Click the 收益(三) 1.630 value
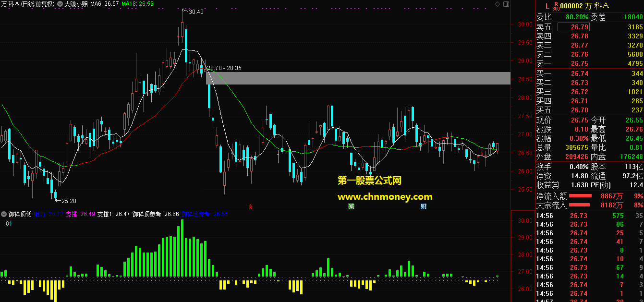Image resolution: width=644 pixels, height=302 pixels. (x=579, y=185)
